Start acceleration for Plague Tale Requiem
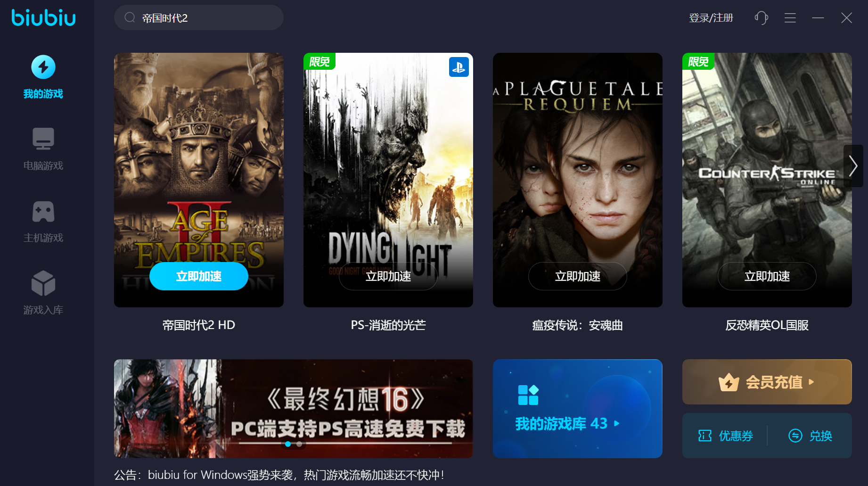 [578, 276]
